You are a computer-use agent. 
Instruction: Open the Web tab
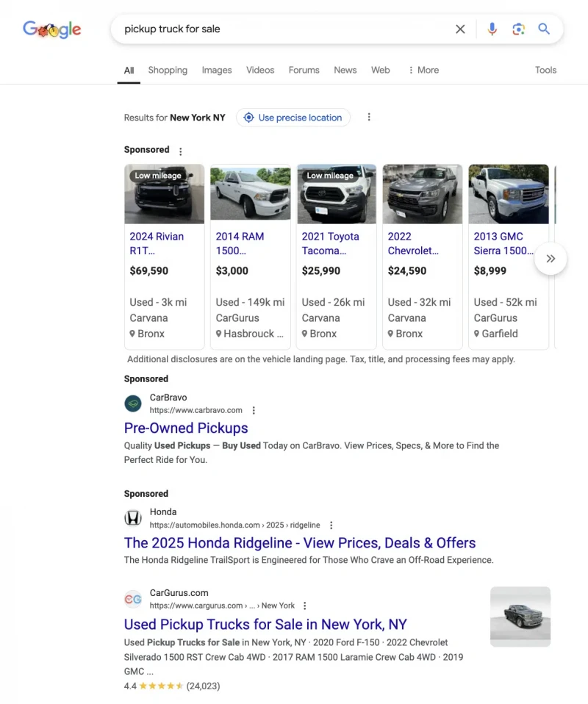381,70
